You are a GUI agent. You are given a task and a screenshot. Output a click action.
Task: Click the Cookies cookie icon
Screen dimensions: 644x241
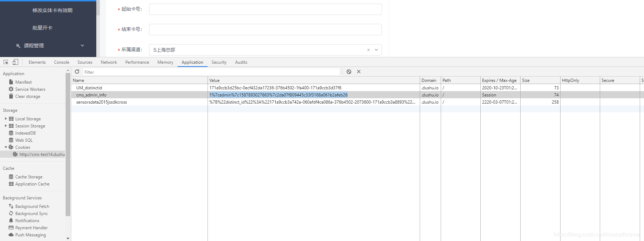[11, 147]
